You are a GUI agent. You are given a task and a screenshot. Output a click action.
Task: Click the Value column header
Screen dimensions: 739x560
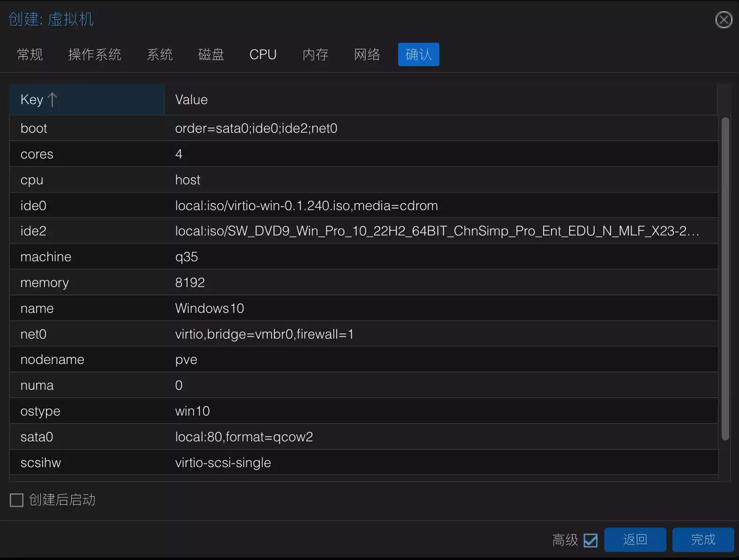pyautogui.click(x=191, y=99)
